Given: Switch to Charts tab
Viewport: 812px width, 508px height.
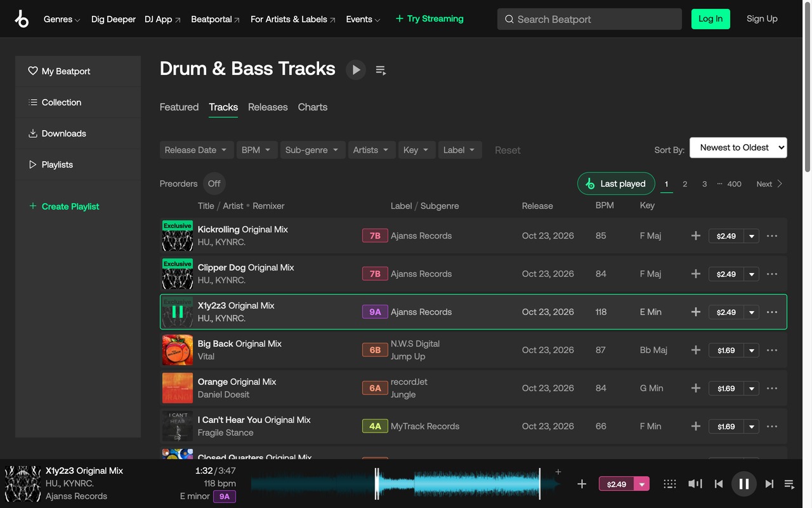Looking at the screenshot, I should click(313, 107).
